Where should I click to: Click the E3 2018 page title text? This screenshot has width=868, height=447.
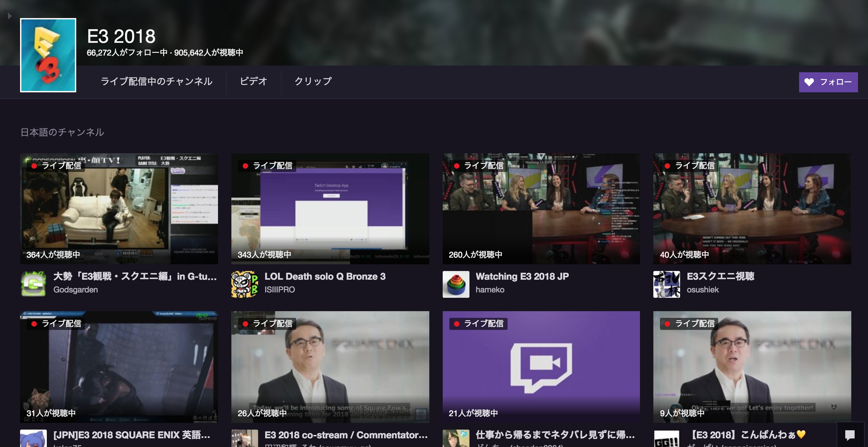(x=121, y=36)
